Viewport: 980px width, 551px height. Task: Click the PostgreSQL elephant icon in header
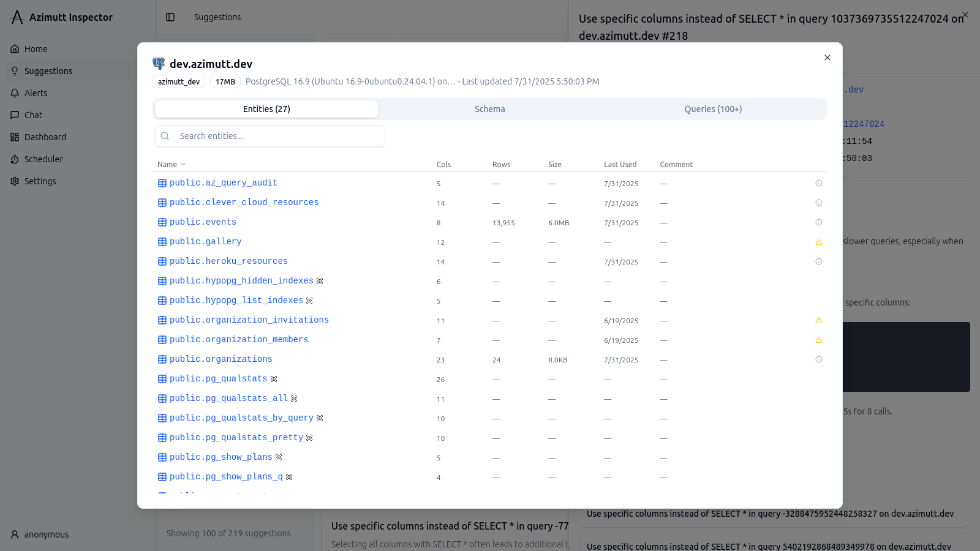click(x=159, y=64)
